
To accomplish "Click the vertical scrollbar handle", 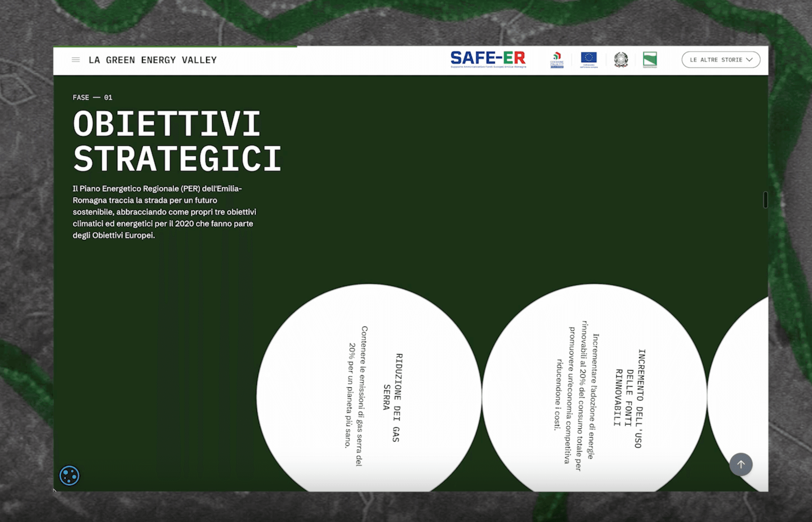I will tap(765, 200).
